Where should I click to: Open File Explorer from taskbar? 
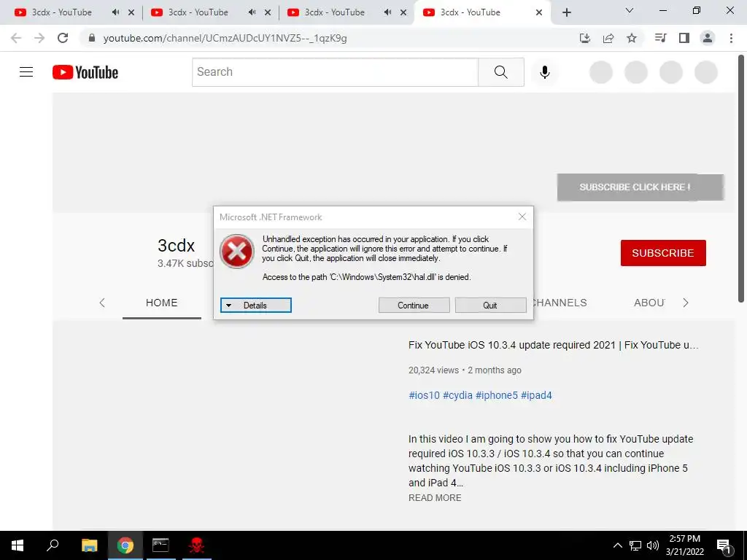[x=90, y=545]
